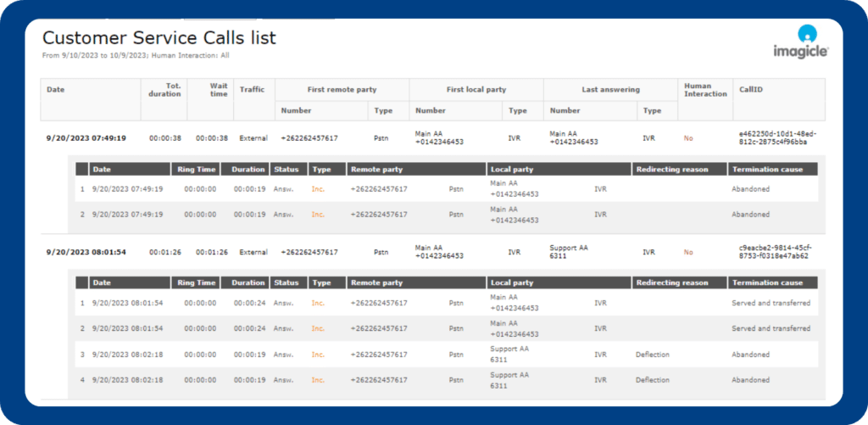Select detail row 3 dated 9/20/2023 08:02:18

[x=127, y=355]
